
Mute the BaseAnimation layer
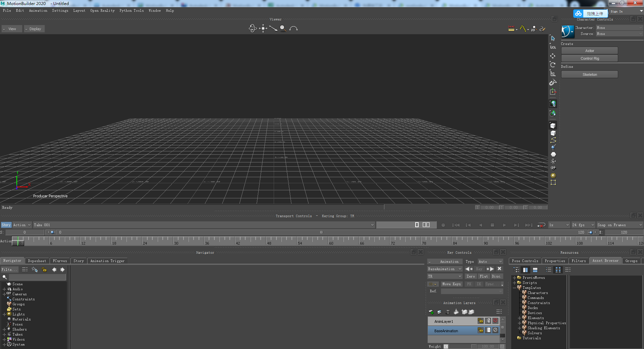495,330
